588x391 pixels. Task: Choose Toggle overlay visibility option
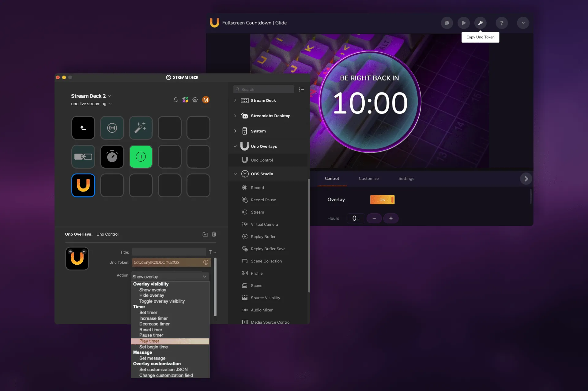click(170, 301)
